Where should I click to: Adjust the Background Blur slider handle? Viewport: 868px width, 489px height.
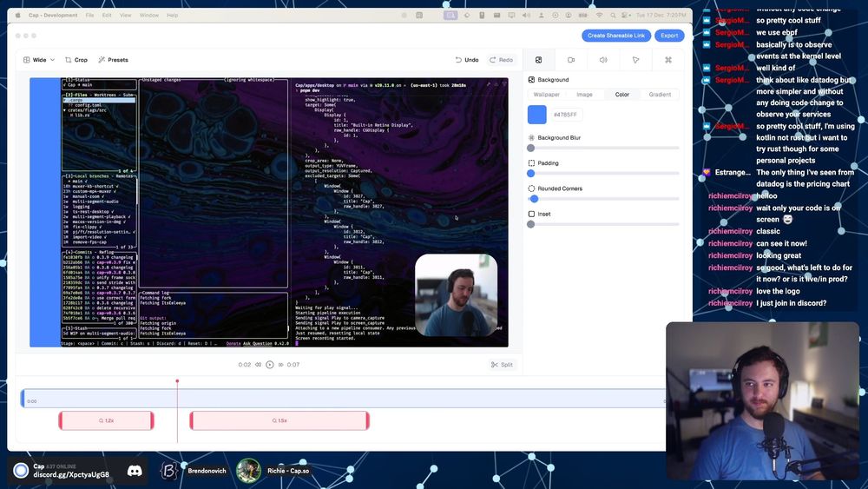[x=531, y=149]
